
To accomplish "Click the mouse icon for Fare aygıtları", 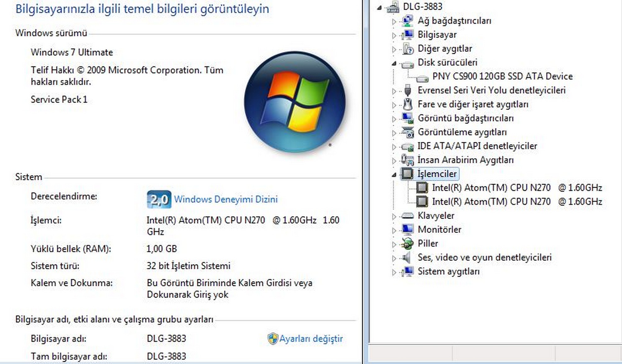I will point(407,104).
